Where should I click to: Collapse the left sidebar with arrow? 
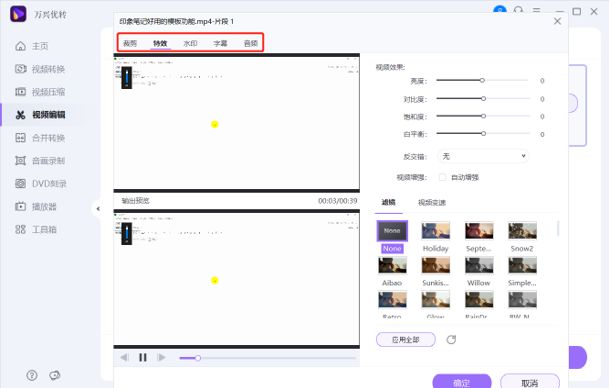click(x=98, y=209)
